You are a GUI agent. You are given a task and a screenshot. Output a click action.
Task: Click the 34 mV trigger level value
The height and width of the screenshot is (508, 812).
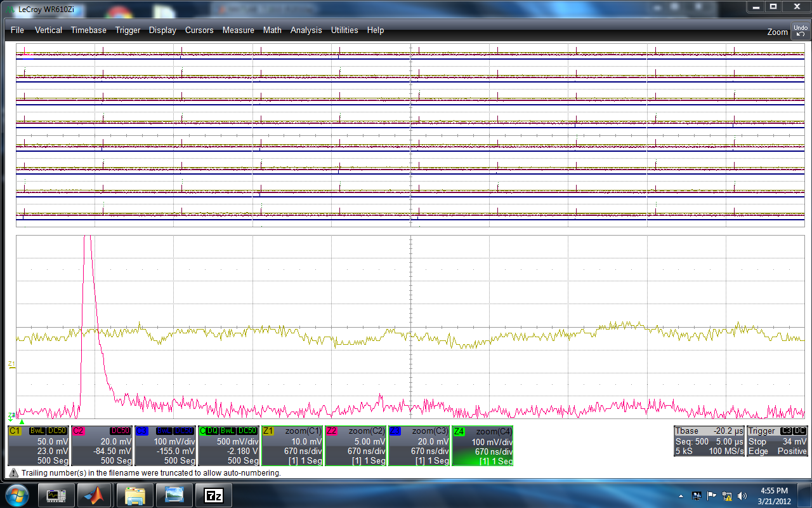pyautogui.click(x=795, y=441)
